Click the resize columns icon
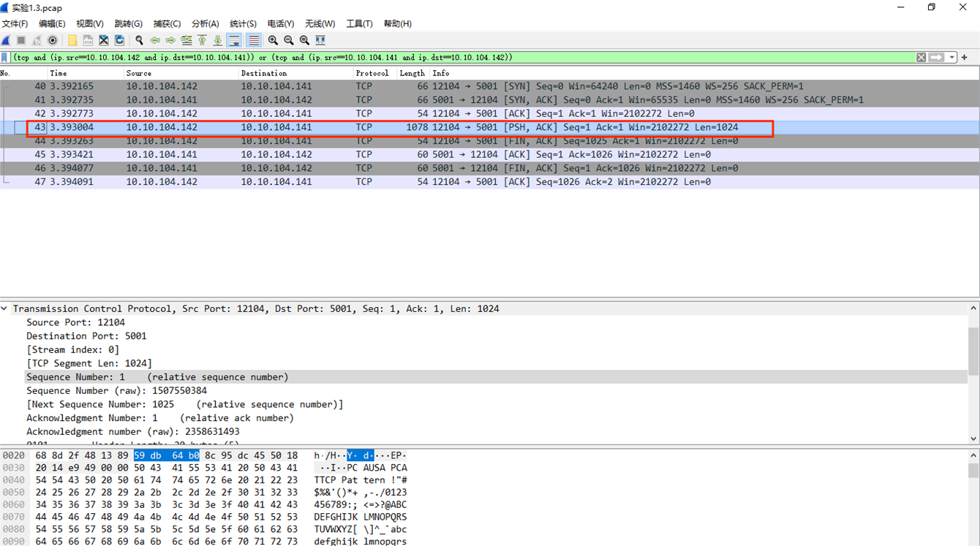This screenshot has width=980, height=546. (320, 40)
